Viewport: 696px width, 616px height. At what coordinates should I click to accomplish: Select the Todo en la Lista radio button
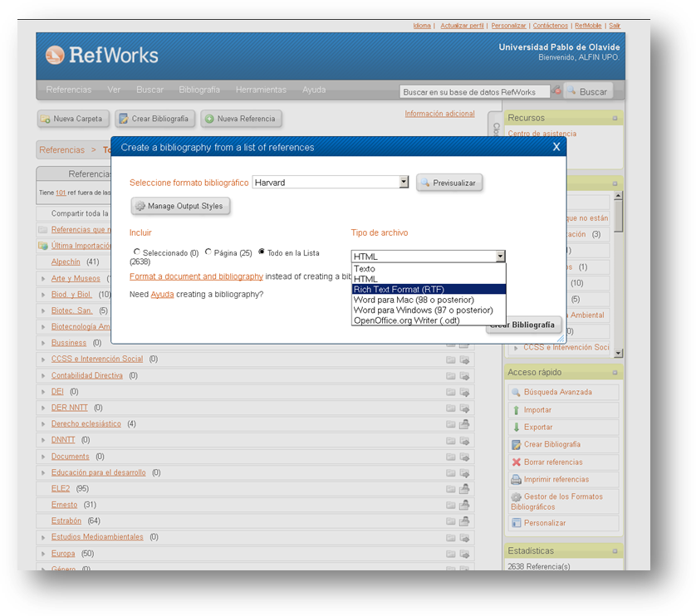[262, 252]
